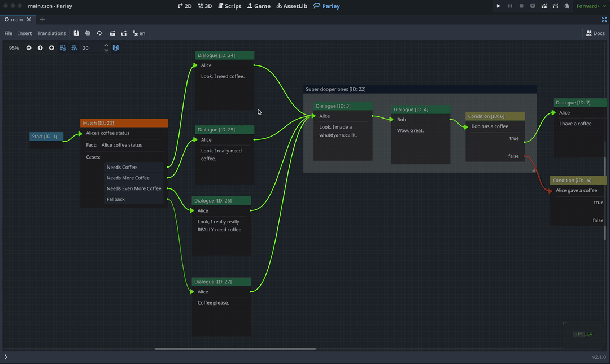Reset zoom with the 1 icon
Screen dimensions: 610x364
point(40,48)
